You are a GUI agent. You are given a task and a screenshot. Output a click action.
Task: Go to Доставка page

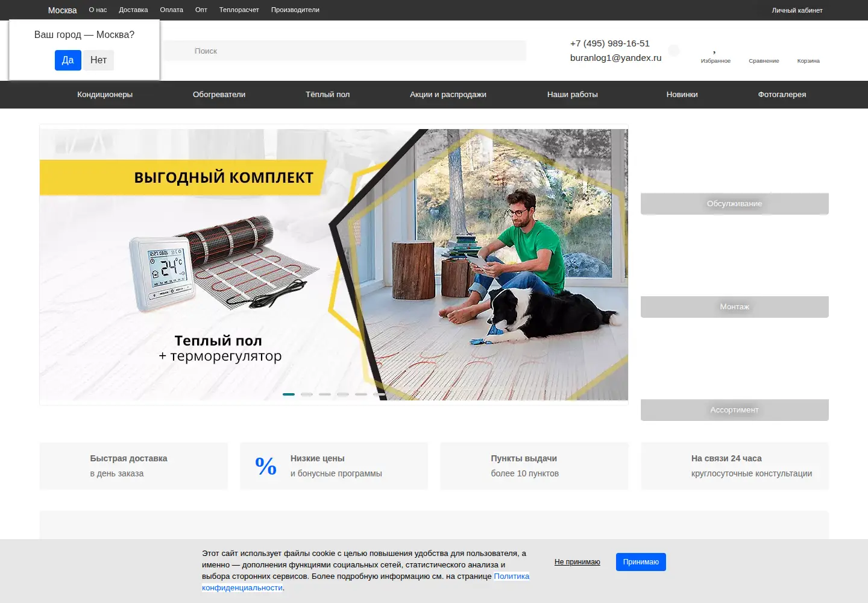[133, 10]
